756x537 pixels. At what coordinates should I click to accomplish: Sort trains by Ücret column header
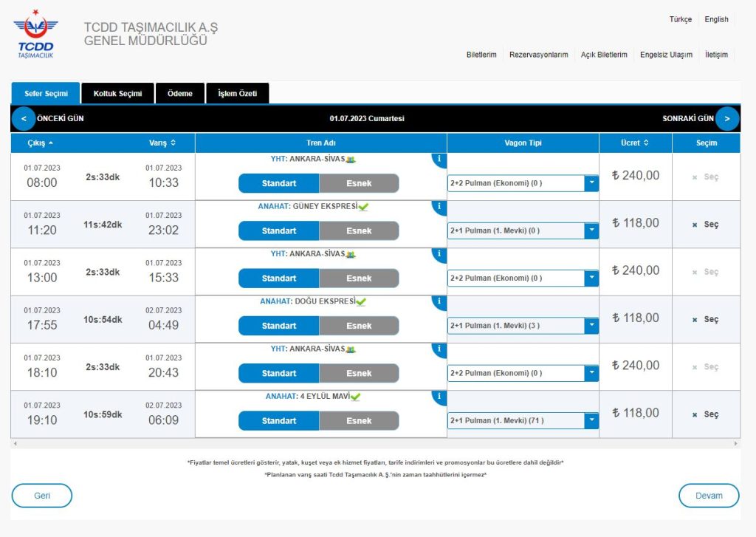point(635,143)
